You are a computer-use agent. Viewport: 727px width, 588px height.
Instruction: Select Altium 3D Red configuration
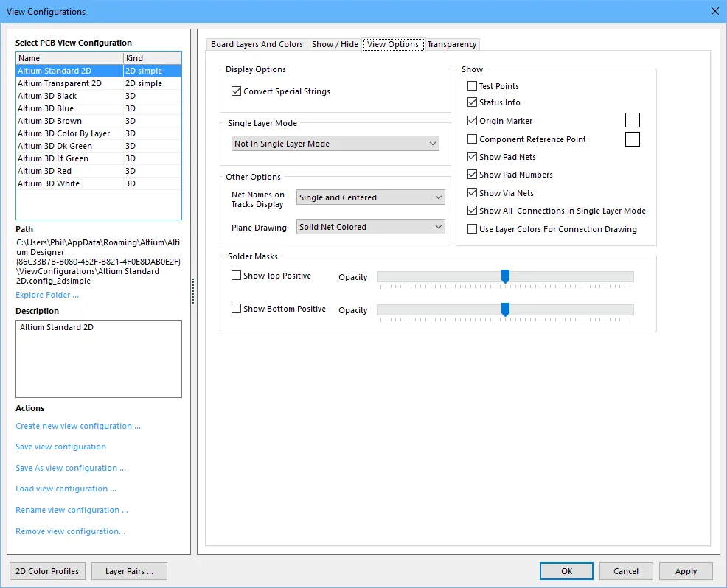(99, 171)
